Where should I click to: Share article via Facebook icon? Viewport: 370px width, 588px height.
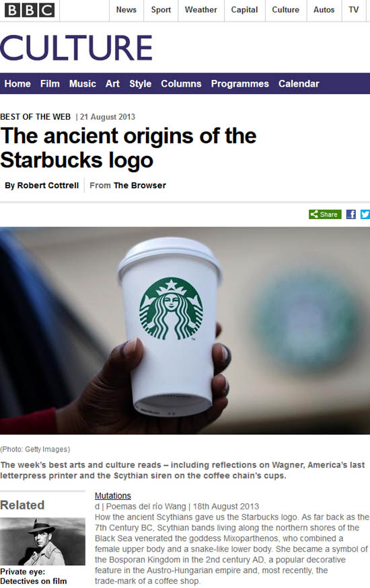click(351, 214)
